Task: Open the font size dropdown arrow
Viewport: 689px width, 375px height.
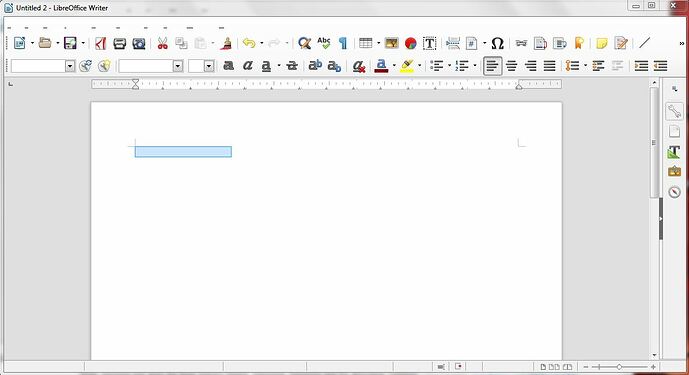Action: point(209,66)
